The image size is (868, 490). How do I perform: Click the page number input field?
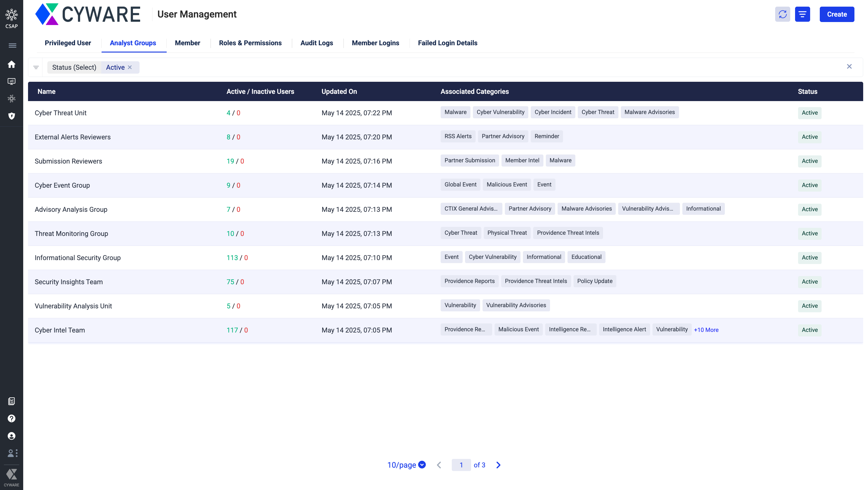(461, 465)
